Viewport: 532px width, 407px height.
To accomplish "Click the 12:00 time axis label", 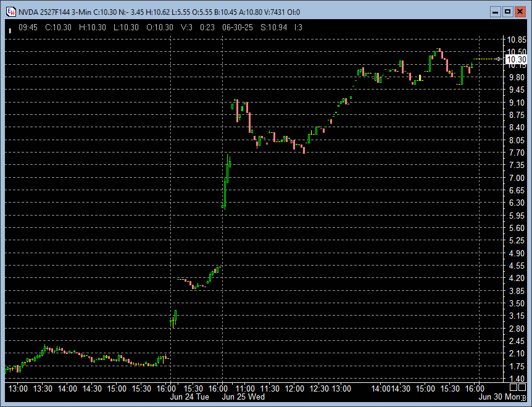I will (294, 388).
